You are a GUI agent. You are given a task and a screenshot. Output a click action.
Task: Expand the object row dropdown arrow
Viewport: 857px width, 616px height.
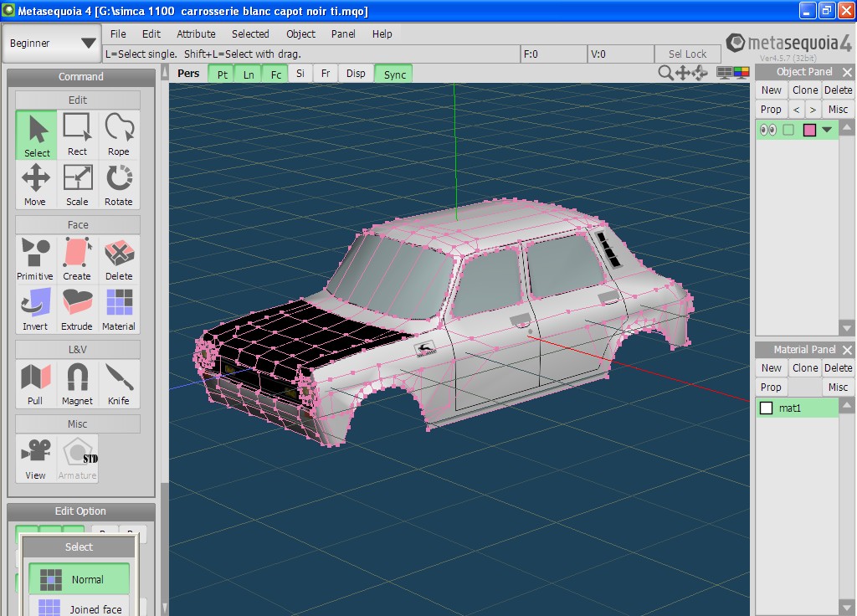click(827, 130)
